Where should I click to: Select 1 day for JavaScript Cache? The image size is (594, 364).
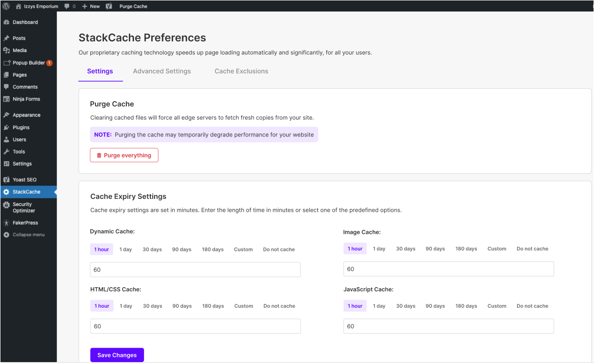click(379, 306)
